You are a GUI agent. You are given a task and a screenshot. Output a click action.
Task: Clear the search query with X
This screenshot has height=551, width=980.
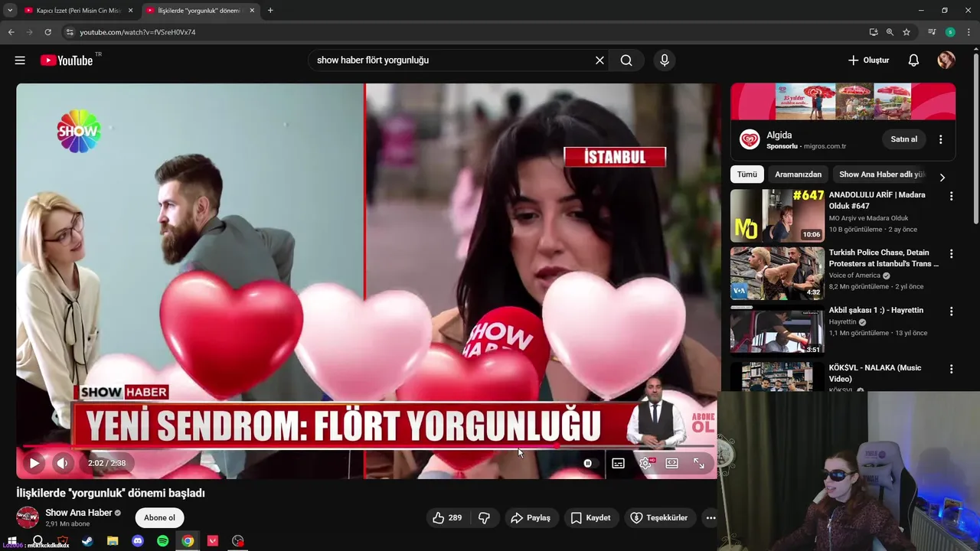[599, 60]
